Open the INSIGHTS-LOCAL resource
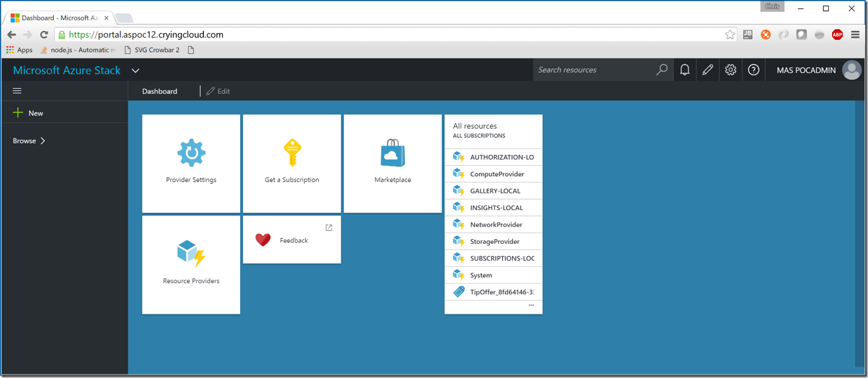This screenshot has height=378, width=868. pos(493,207)
